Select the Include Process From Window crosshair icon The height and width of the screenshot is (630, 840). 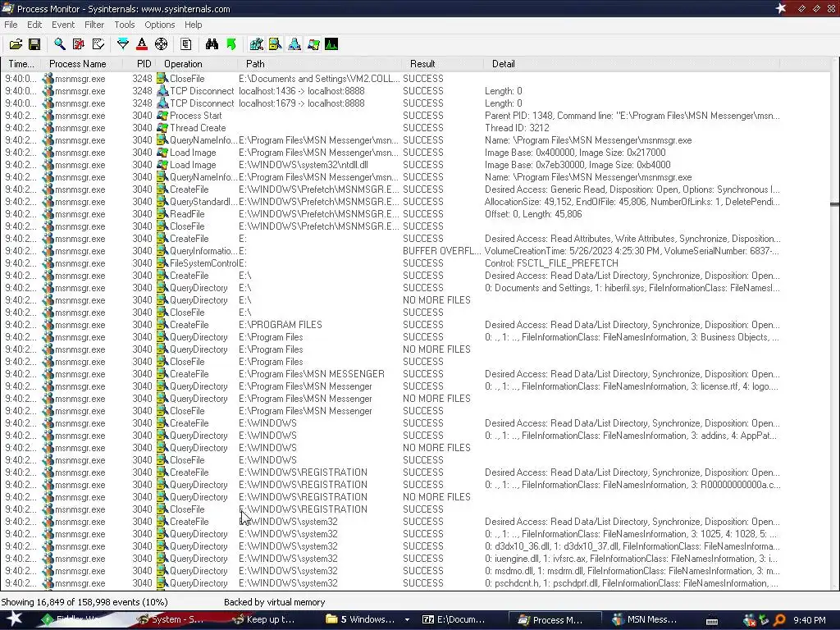pos(162,44)
